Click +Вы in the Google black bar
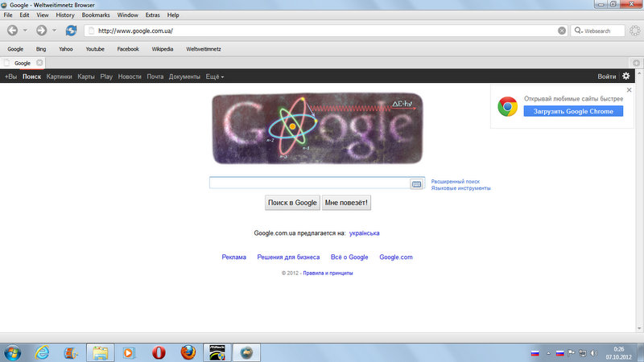 tap(10, 76)
